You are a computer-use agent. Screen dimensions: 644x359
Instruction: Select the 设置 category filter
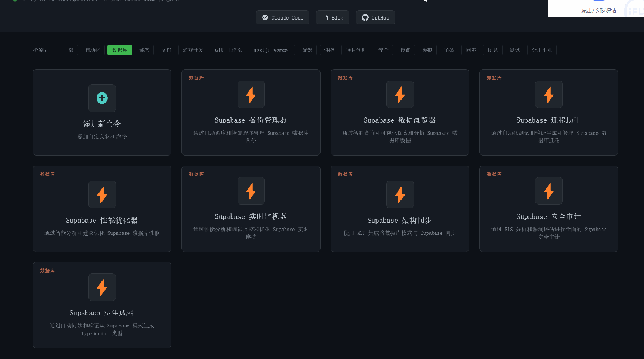coord(405,50)
